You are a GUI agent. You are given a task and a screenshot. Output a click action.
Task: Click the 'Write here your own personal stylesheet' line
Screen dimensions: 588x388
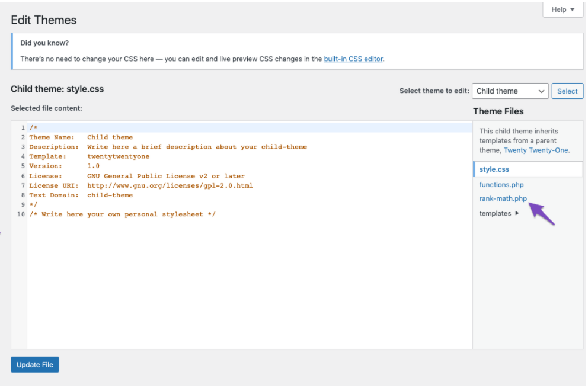coord(123,214)
